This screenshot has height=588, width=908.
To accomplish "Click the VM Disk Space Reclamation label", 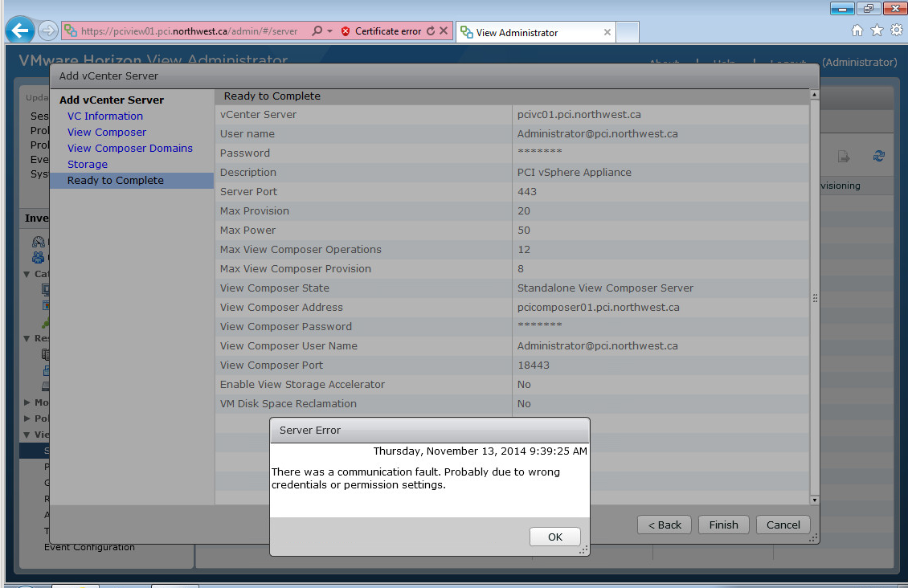I will [288, 404].
